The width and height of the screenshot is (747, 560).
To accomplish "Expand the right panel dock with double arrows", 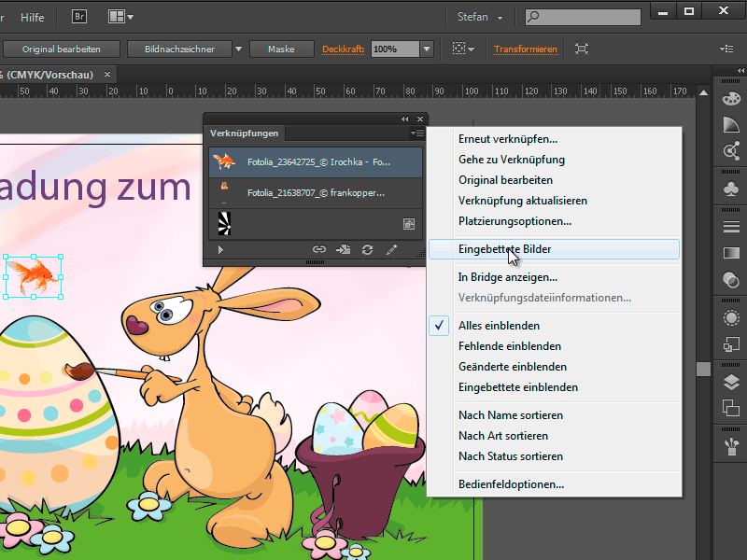I will point(740,71).
